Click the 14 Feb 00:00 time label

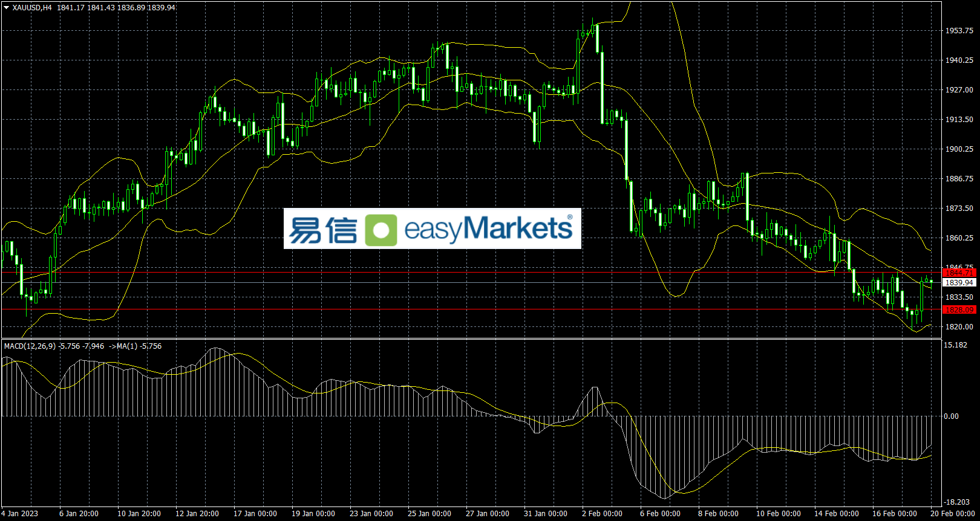[836, 514]
